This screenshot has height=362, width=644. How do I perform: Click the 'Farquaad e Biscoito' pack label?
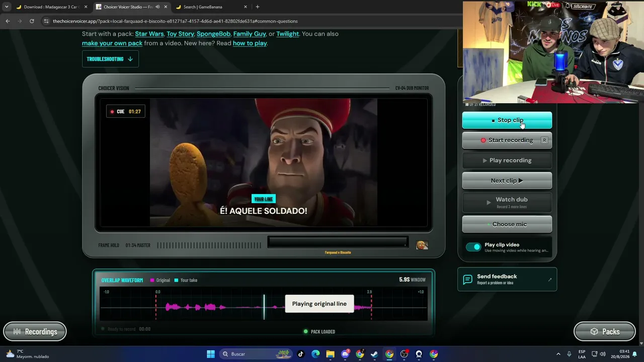pos(338,252)
